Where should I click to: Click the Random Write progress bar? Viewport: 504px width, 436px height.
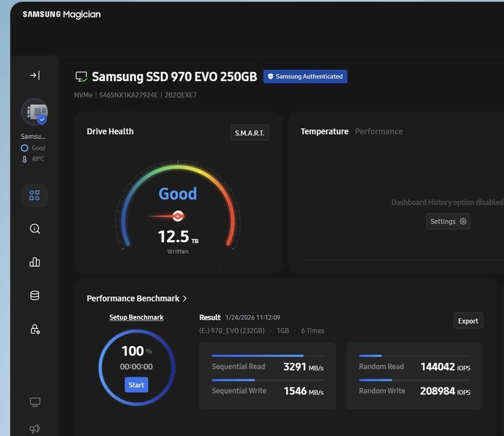click(415, 380)
